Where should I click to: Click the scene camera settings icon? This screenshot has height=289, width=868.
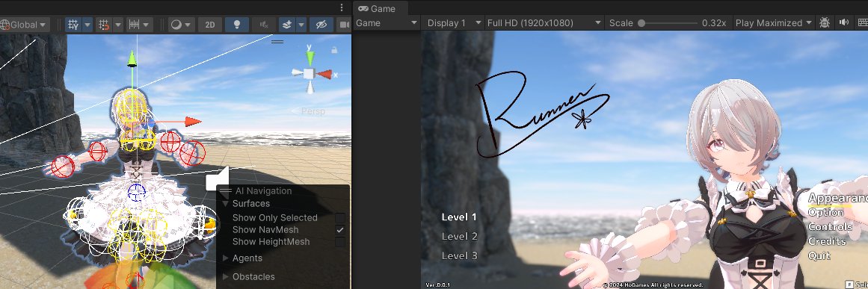point(345,25)
